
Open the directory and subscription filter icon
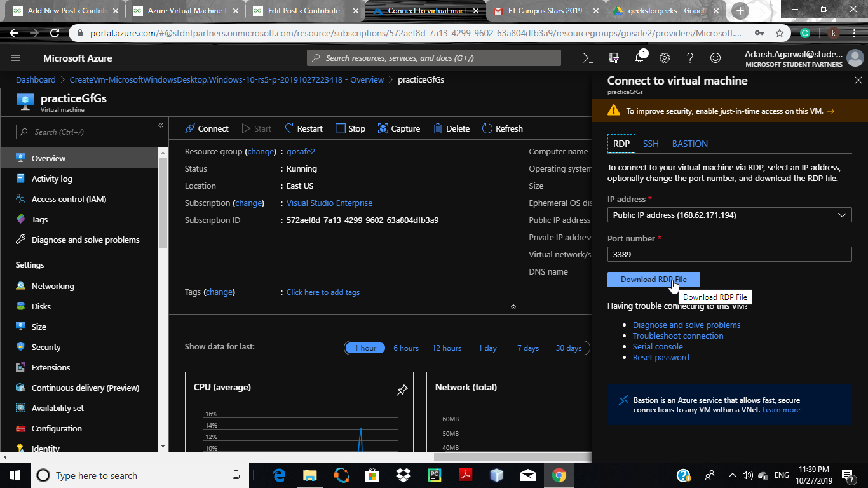(x=614, y=58)
